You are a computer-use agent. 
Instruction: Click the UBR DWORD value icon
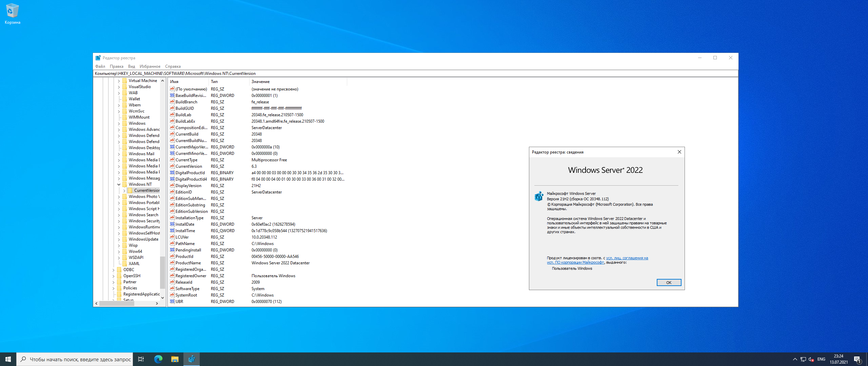click(x=172, y=302)
